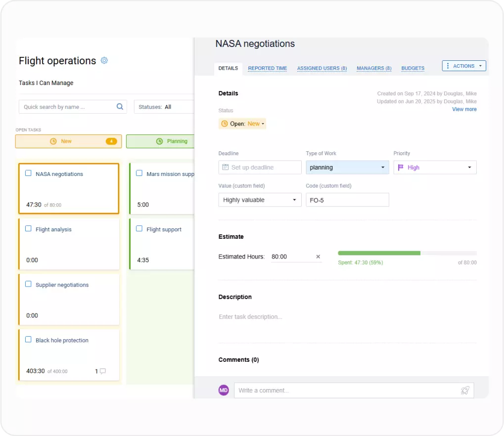Clear Estimated Hours using the x icon
Image resolution: width=504 pixels, height=436 pixels.
(318, 257)
